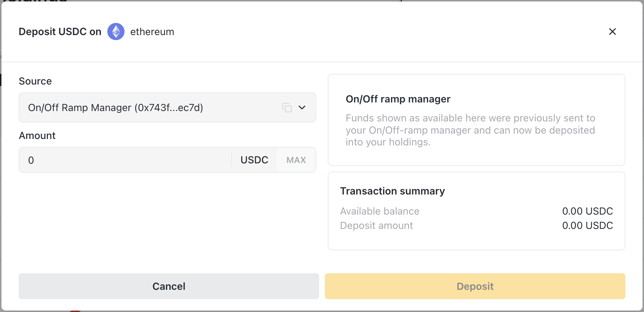This screenshot has height=312, width=644.
Task: Select the Deposit amount 0.00 USDC value
Action: coord(587,226)
